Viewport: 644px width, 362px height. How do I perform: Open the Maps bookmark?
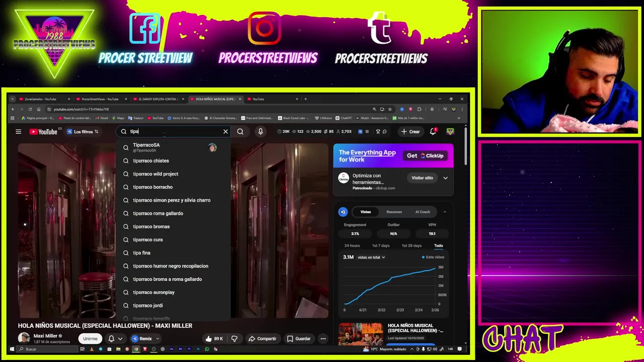click(118, 118)
